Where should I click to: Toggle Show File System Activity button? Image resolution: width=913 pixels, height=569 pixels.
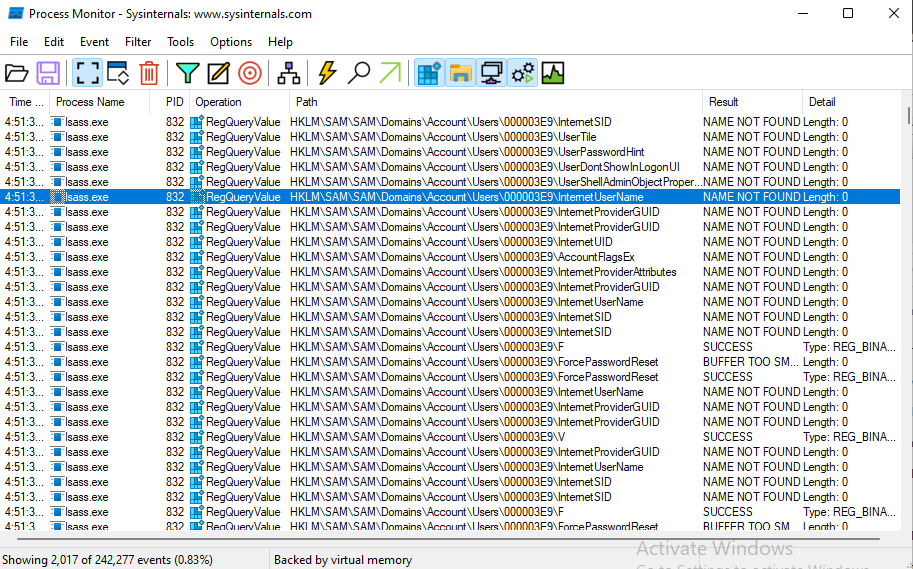click(460, 73)
